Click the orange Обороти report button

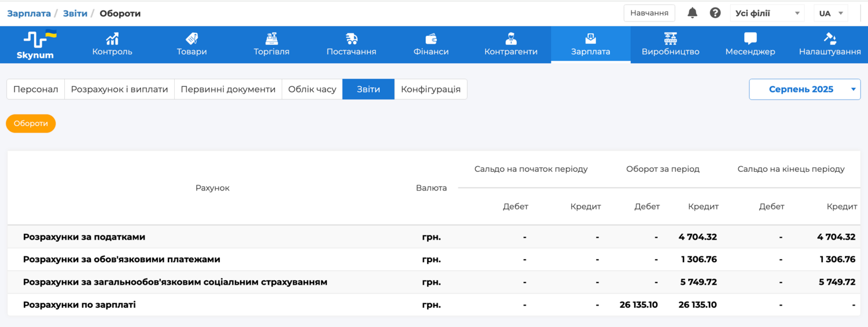[31, 123]
